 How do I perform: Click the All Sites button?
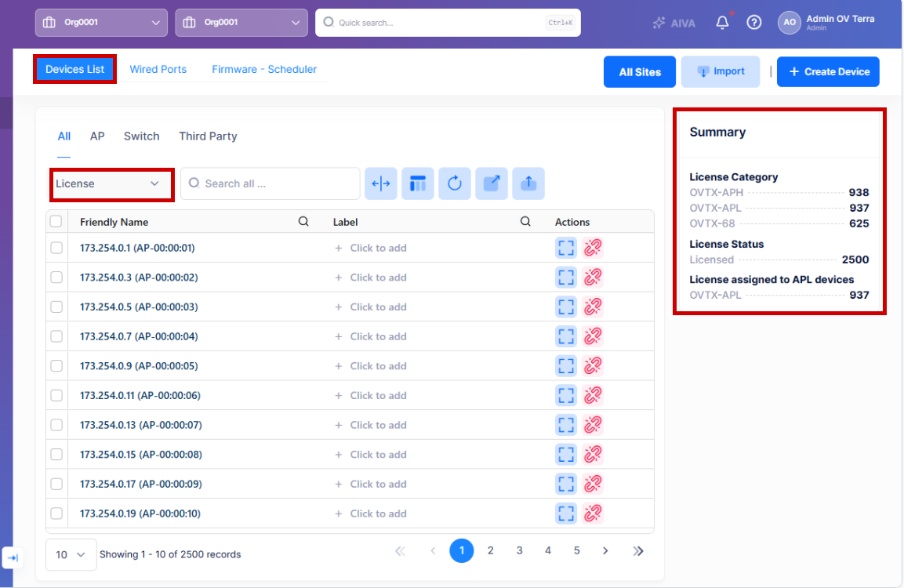click(x=639, y=72)
